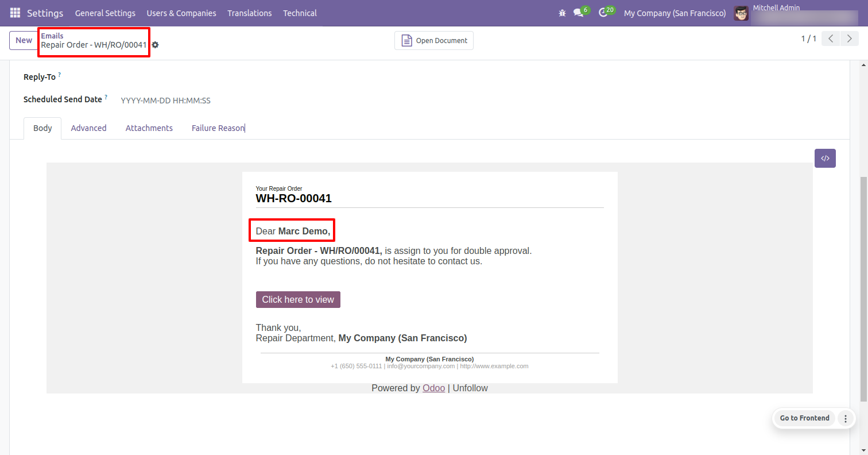Image resolution: width=868 pixels, height=455 pixels.
Task: Open the apps grid menu
Action: [x=15, y=13]
